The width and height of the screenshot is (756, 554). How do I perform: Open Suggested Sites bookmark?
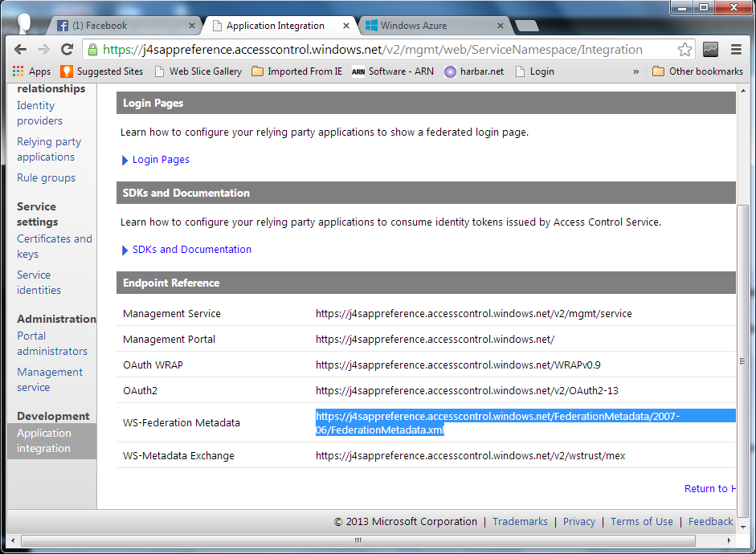(102, 71)
